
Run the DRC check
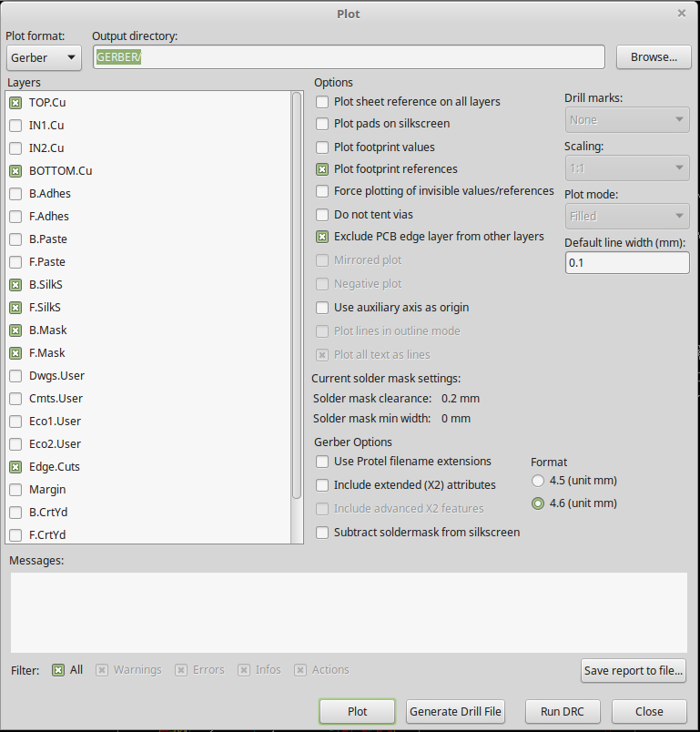[563, 712]
